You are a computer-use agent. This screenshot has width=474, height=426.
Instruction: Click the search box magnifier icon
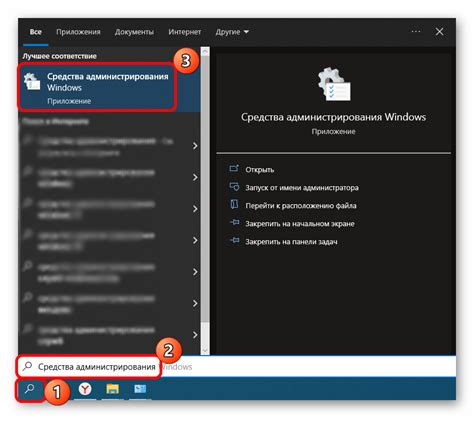coord(27,366)
